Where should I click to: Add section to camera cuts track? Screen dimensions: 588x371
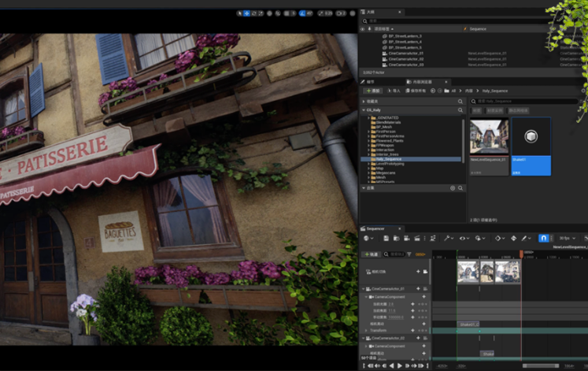pyautogui.click(x=418, y=272)
